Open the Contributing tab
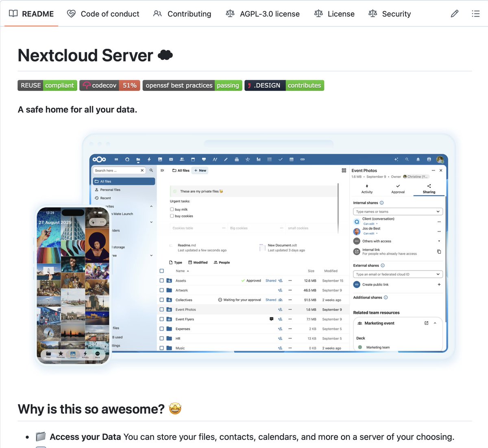488x448 pixels. coord(182,14)
